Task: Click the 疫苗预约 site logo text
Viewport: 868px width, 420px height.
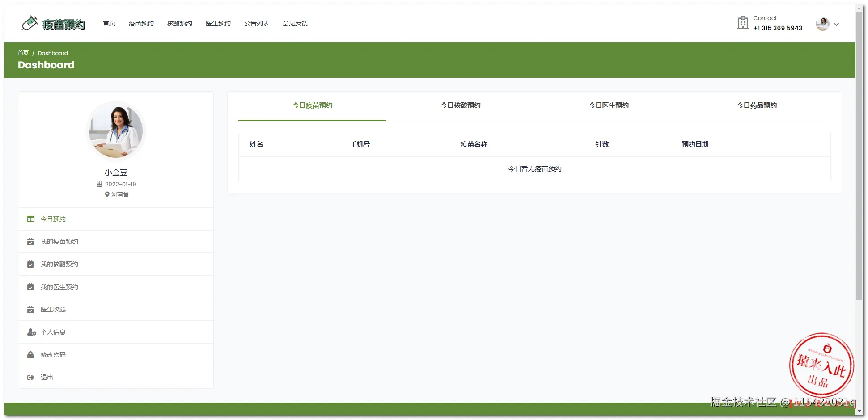Action: tap(64, 25)
